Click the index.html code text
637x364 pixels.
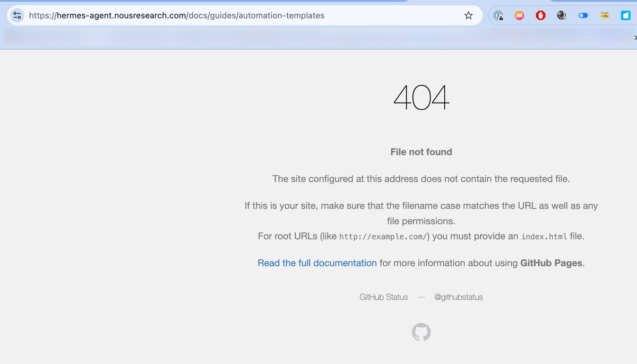[544, 237]
